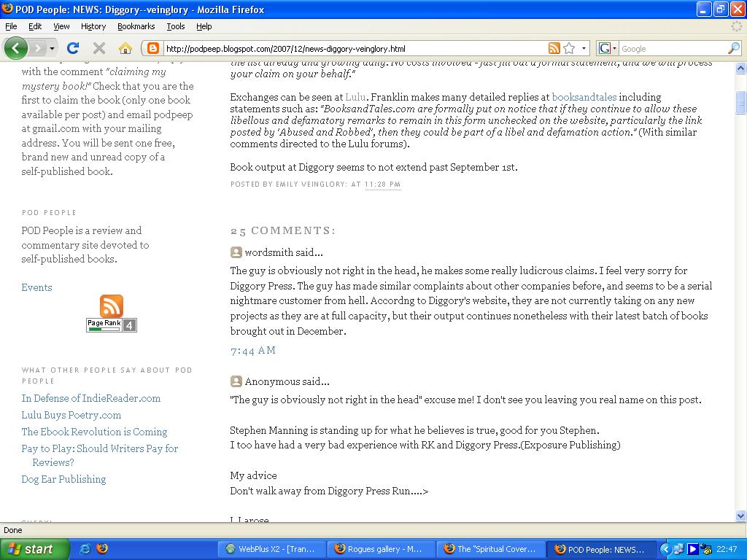
Task: Follow the Lulu link in the post
Action: (x=355, y=97)
